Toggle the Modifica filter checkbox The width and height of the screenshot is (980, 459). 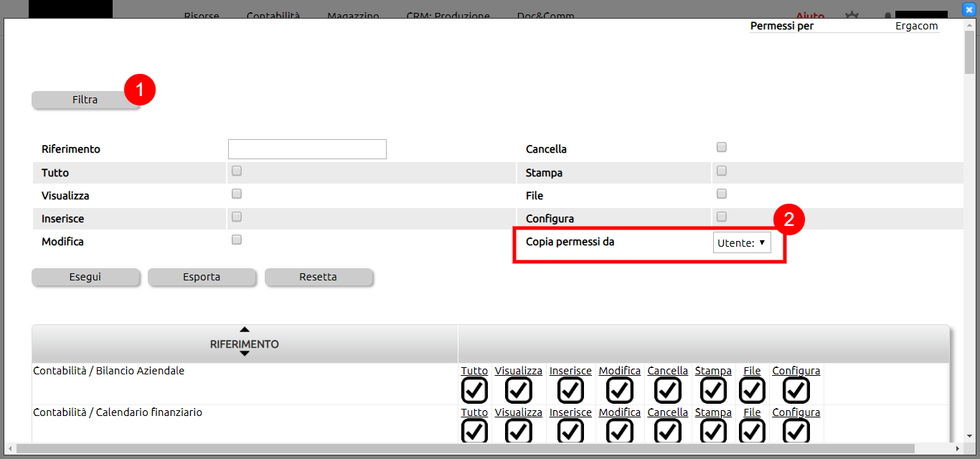point(237,240)
